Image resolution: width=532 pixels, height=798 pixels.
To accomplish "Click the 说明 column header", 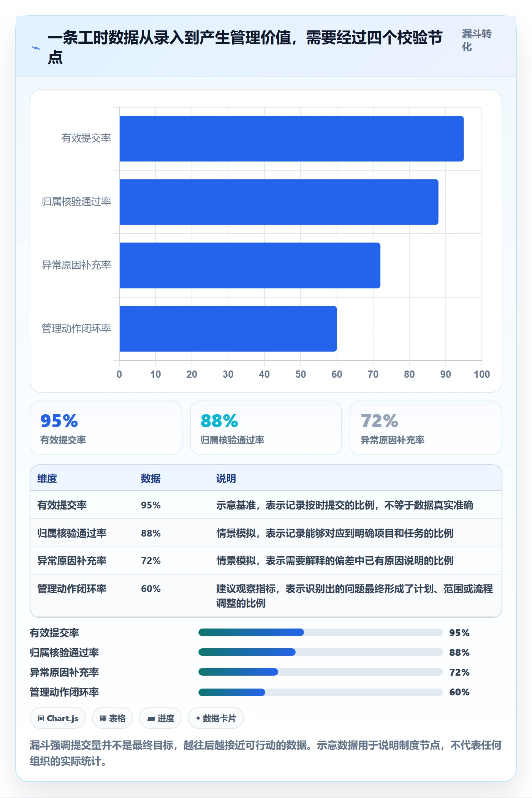I will point(226,478).
